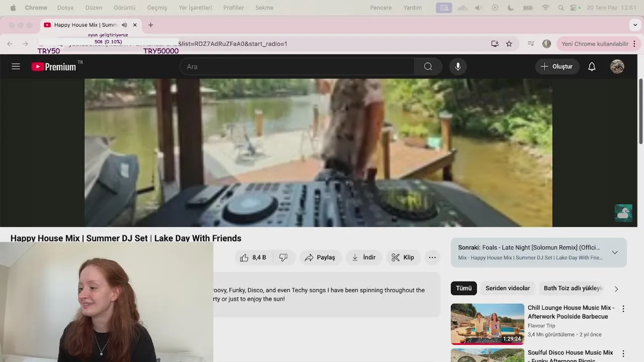The image size is (644, 362).
Task: Open the Profiller menu
Action: 233,8
